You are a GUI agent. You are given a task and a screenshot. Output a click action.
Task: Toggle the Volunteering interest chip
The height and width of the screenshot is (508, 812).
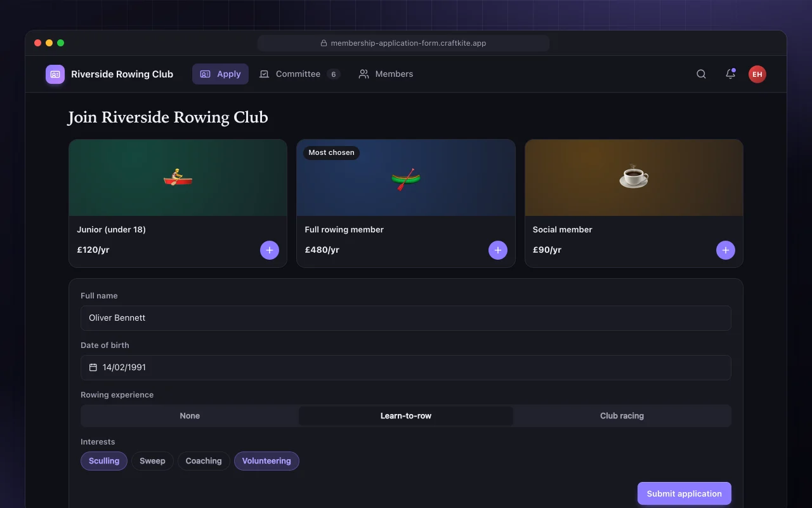pyautogui.click(x=266, y=461)
